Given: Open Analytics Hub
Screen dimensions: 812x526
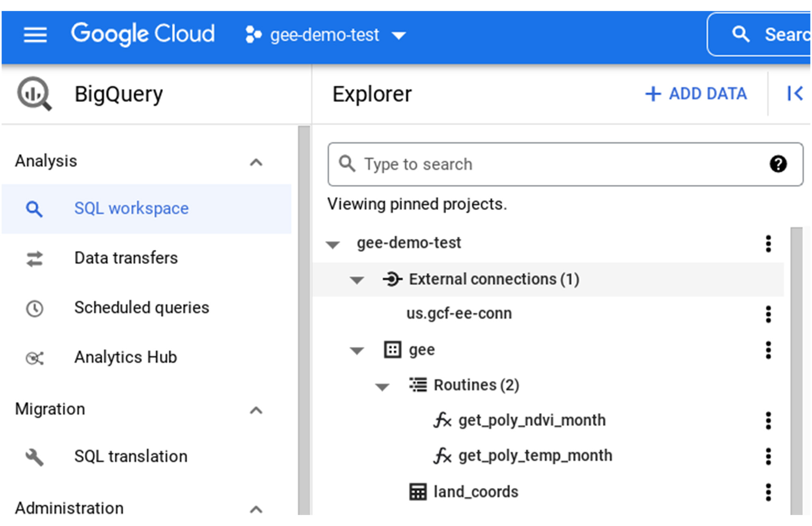Looking at the screenshot, I should pyautogui.click(x=126, y=357).
